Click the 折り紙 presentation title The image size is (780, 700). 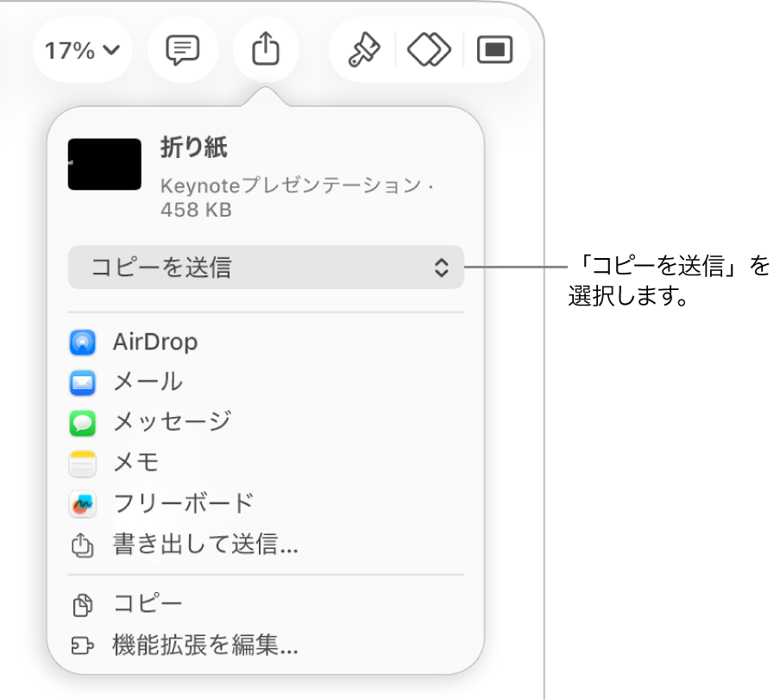point(194,148)
